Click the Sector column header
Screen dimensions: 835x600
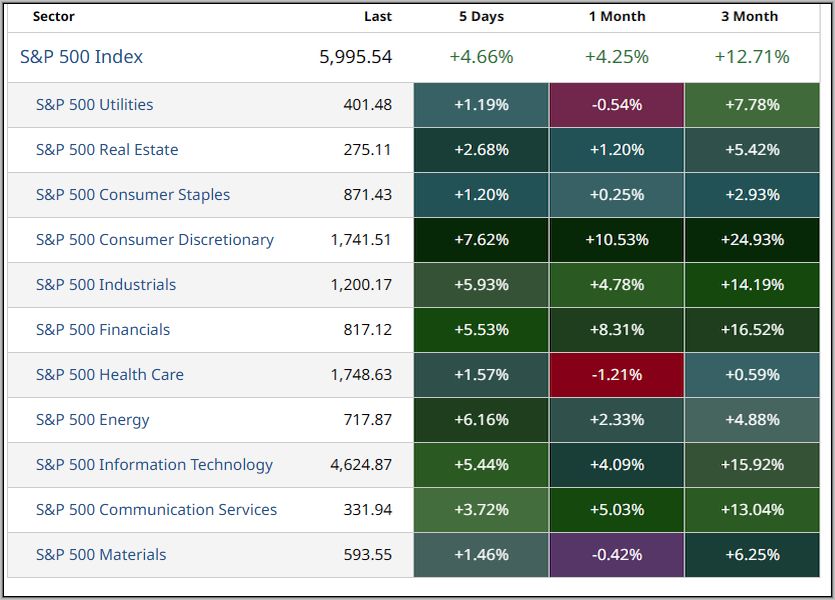[x=54, y=16]
